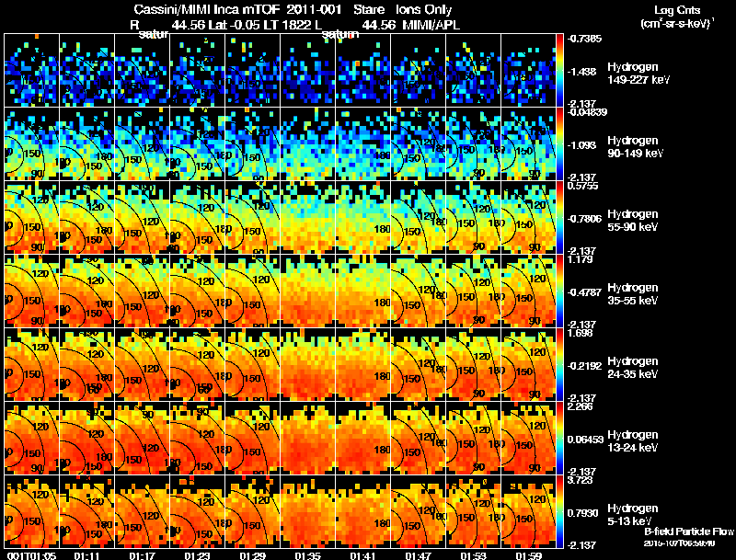The width and height of the screenshot is (736, 560).
Task: Select the 01:17 panel in 55-90 keV row
Action: click(x=143, y=217)
